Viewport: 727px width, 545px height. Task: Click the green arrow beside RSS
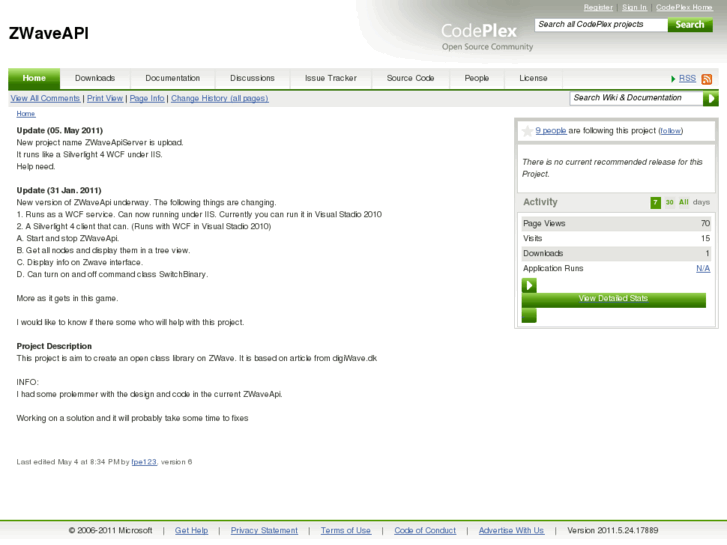click(673, 79)
